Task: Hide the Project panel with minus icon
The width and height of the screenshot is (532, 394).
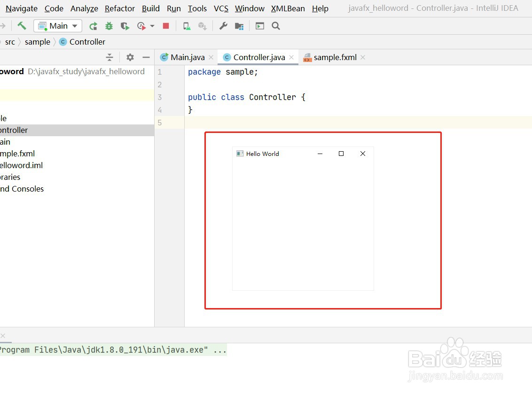Action: 146,57
